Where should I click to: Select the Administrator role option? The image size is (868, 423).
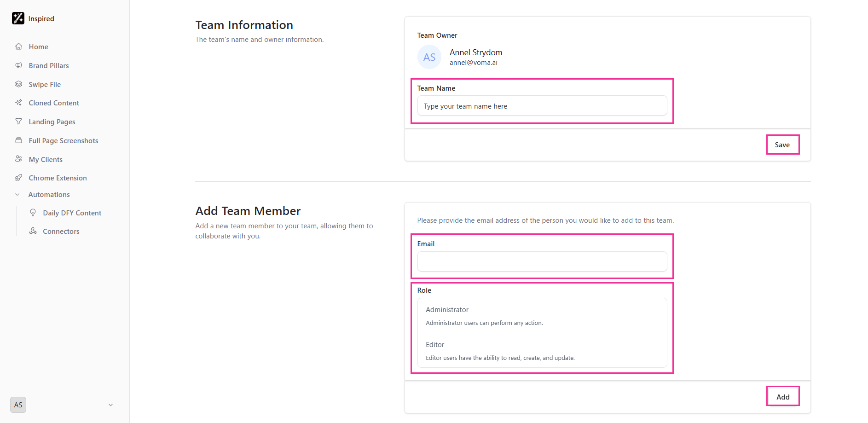click(542, 316)
